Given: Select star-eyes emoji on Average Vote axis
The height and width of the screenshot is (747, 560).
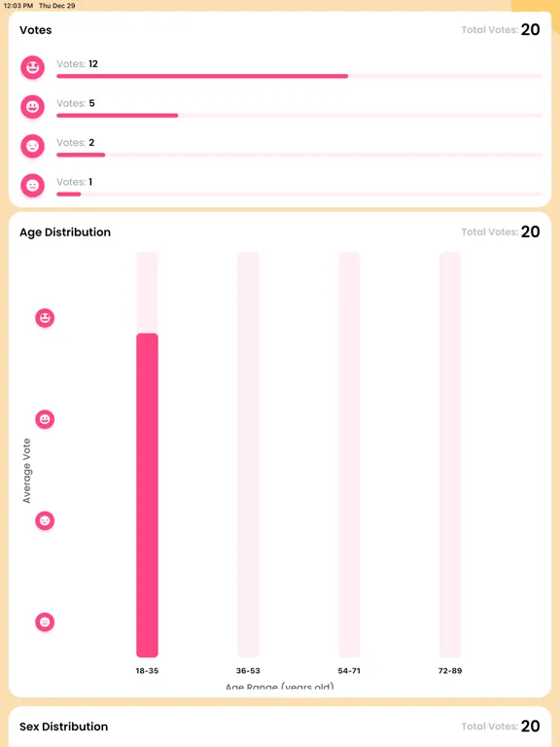Looking at the screenshot, I should (45, 318).
